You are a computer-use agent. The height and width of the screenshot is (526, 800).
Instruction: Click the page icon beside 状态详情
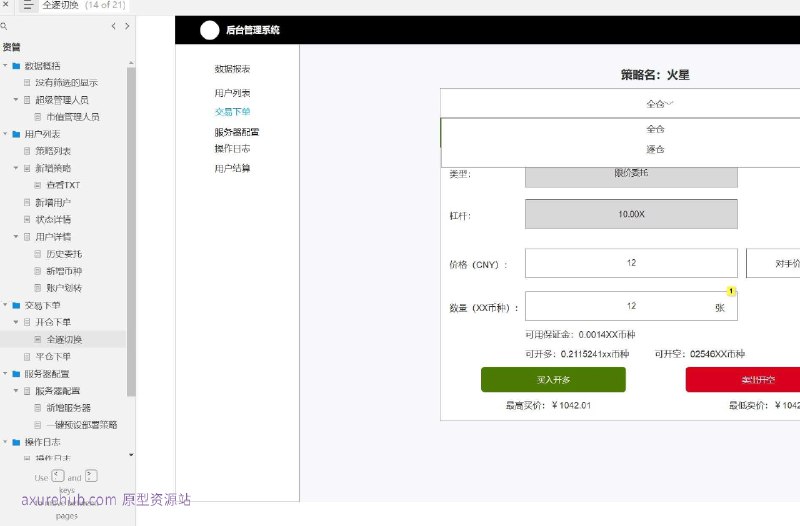tap(27, 219)
